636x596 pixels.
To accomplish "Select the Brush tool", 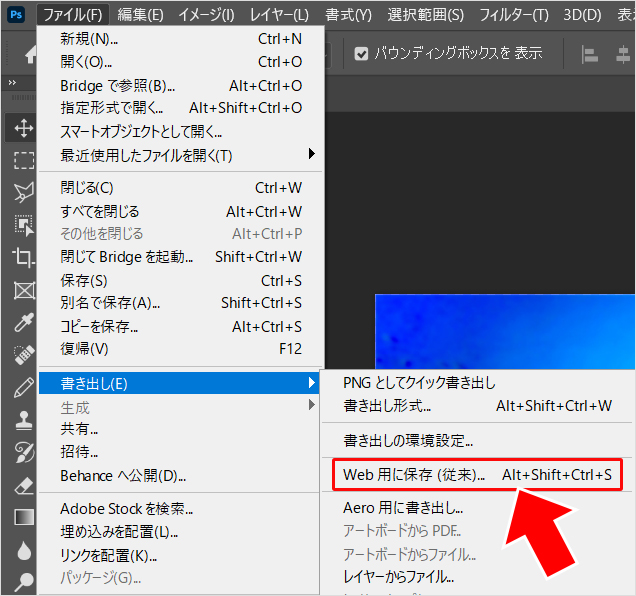I will click(x=24, y=387).
